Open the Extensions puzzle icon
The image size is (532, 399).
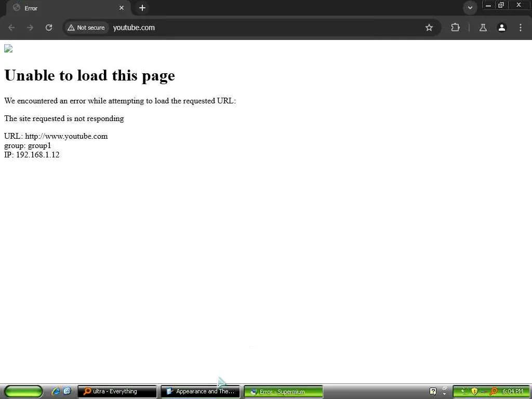click(x=455, y=28)
